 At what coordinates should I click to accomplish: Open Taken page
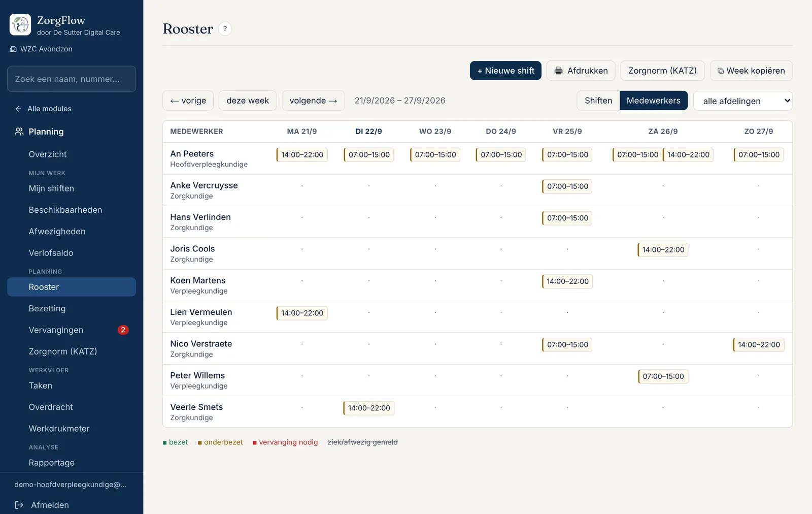click(x=72, y=385)
